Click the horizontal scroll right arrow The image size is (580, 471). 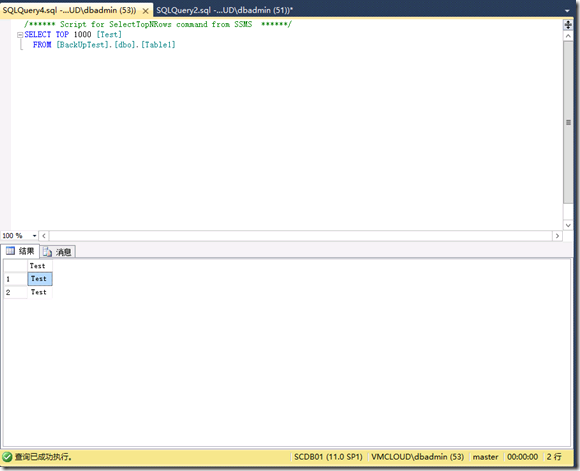point(557,236)
